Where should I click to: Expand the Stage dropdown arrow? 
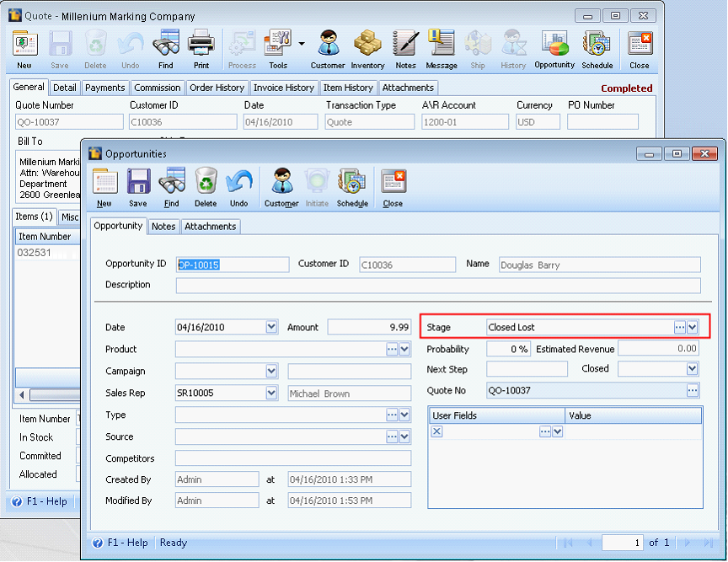click(693, 327)
